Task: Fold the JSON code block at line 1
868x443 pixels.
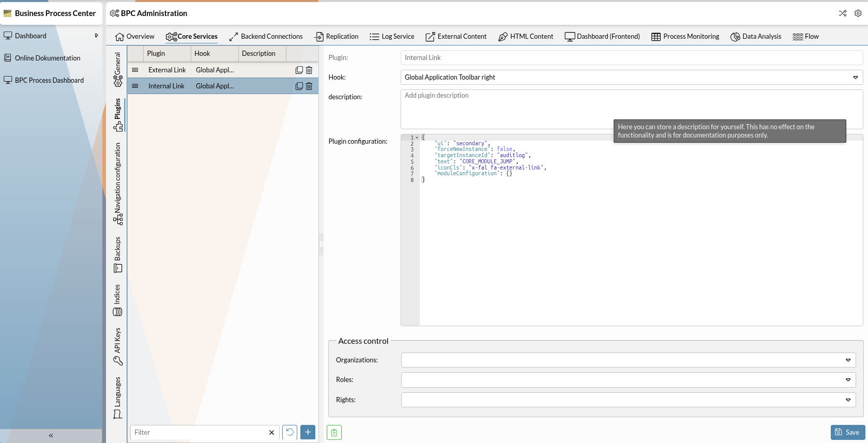Action: click(417, 138)
